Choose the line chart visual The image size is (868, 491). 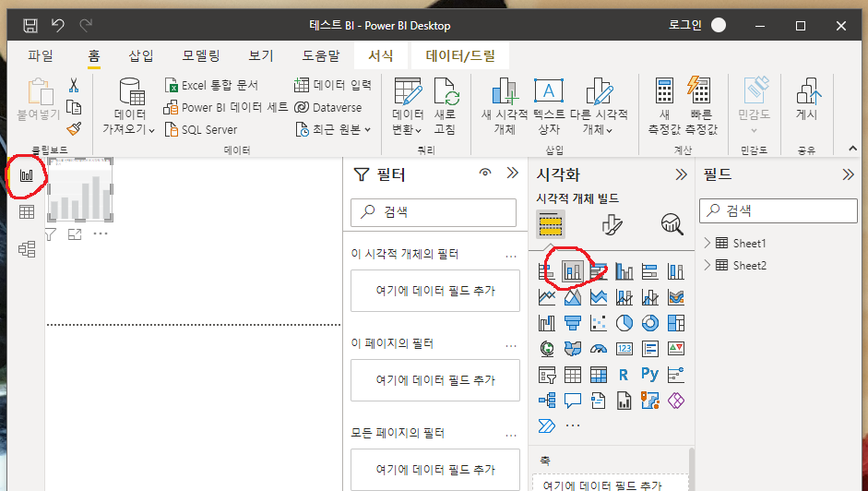(546, 297)
